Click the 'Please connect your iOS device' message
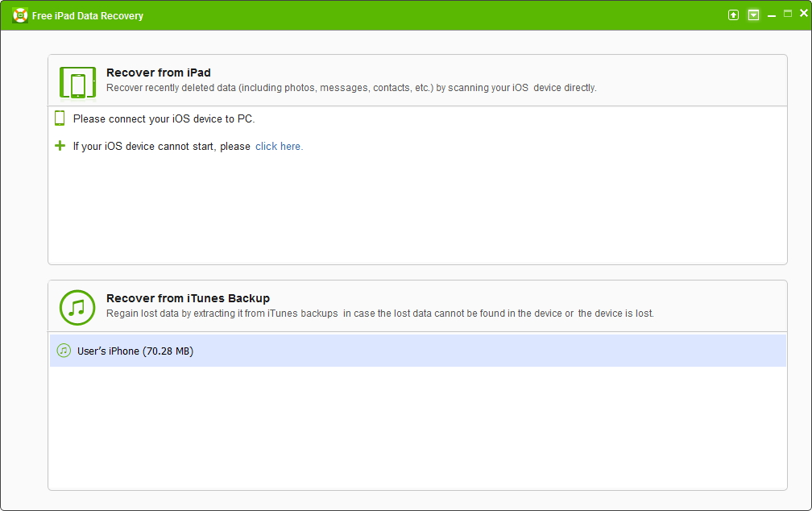 click(x=164, y=119)
